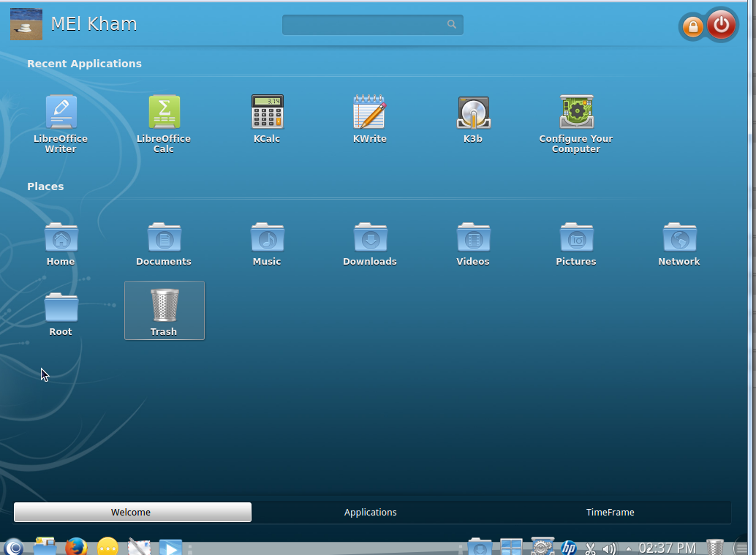The image size is (756, 555).
Task: Open the Klipper scissors clipboard icon
Action: point(590,548)
